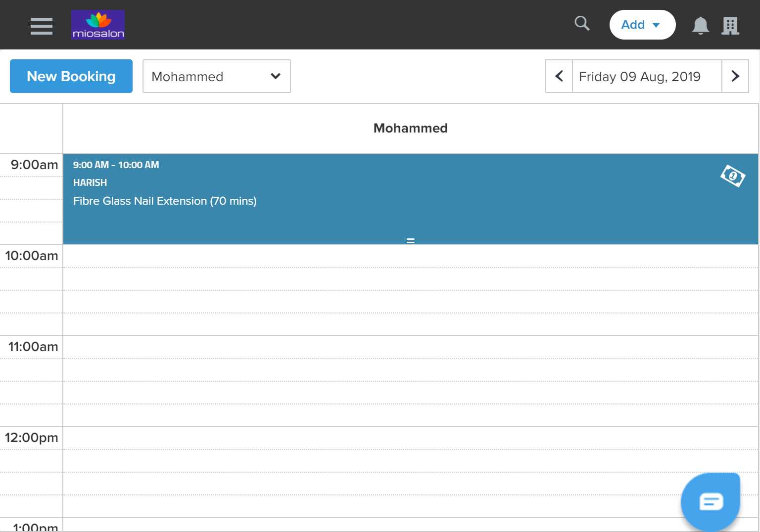Open search with magnifier icon
This screenshot has width=760, height=532.
(582, 24)
